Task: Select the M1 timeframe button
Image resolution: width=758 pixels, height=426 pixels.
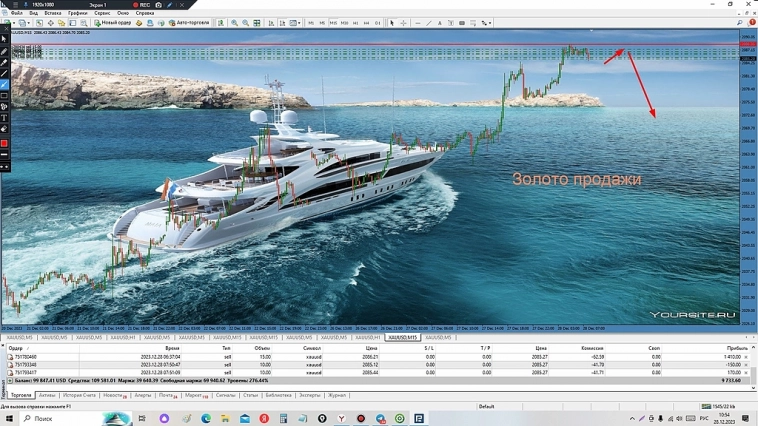Action: [x=311, y=22]
